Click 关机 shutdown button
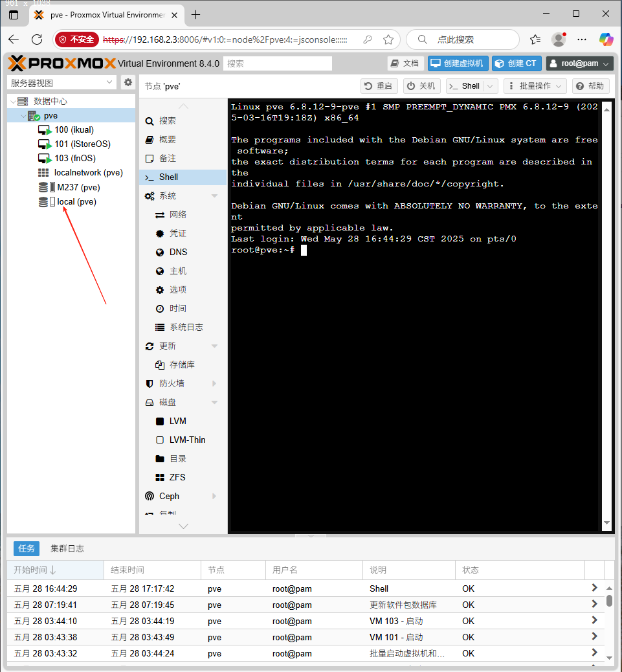The image size is (622, 672). [421, 86]
